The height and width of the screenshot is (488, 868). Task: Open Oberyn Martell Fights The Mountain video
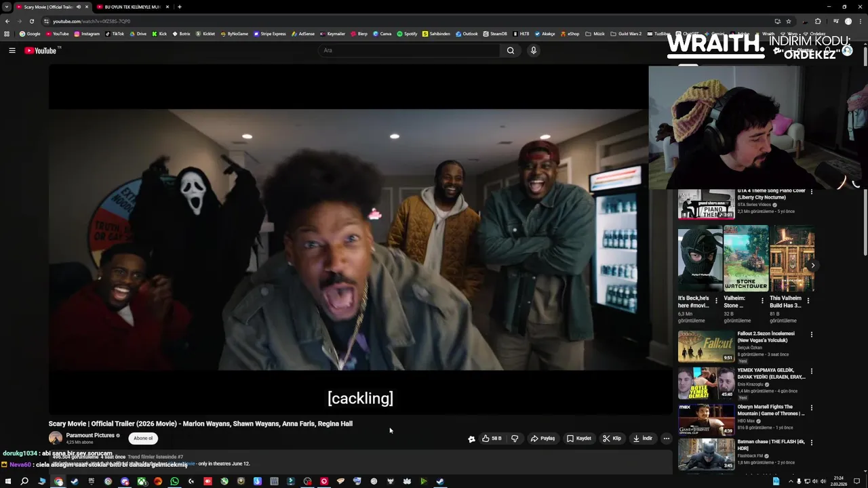[x=706, y=420]
